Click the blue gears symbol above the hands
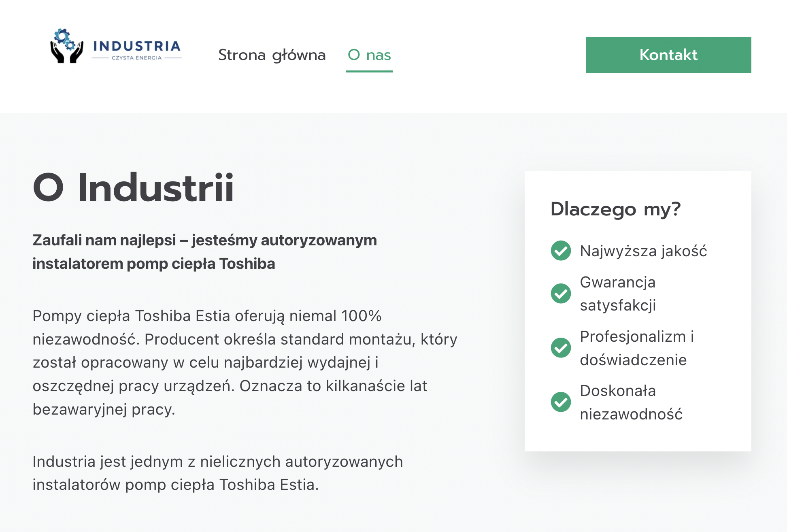This screenshot has width=787, height=532. pyautogui.click(x=65, y=38)
